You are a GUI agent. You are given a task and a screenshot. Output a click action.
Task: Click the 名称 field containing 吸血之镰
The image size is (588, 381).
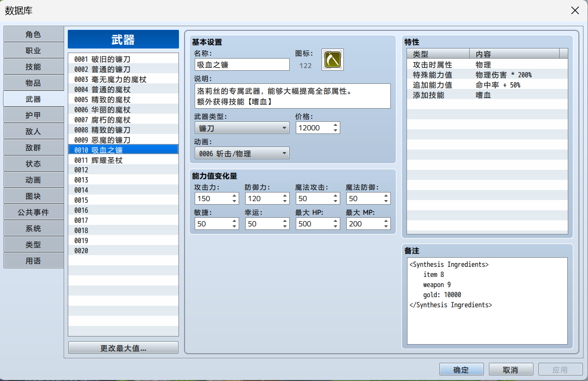[x=242, y=65]
